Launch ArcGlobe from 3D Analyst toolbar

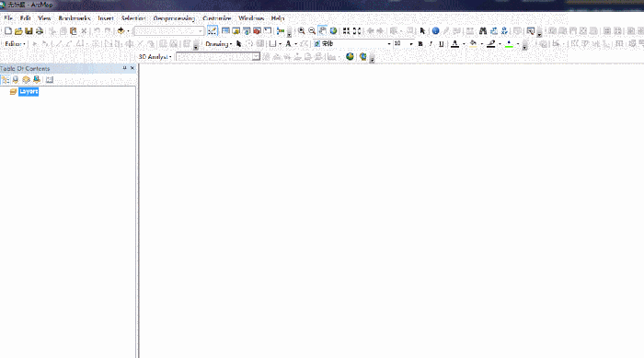click(x=363, y=57)
